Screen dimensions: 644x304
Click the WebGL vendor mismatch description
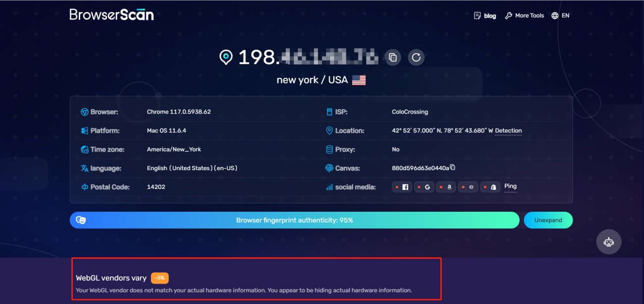tap(244, 290)
